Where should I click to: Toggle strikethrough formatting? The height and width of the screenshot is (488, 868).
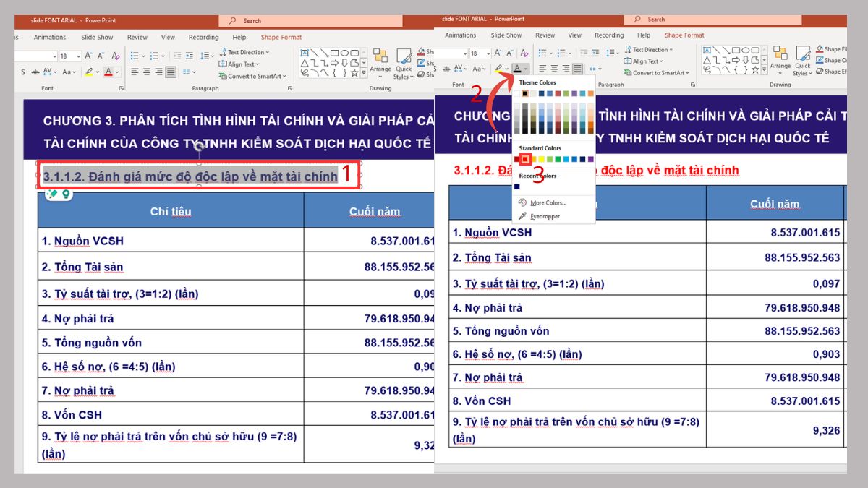point(35,72)
